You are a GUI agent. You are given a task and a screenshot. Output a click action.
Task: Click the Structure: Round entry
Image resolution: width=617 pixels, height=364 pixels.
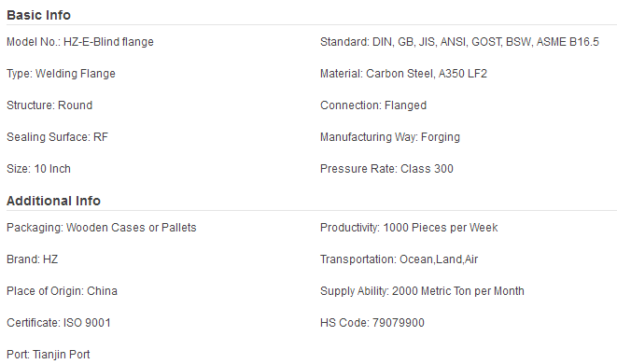click(49, 105)
